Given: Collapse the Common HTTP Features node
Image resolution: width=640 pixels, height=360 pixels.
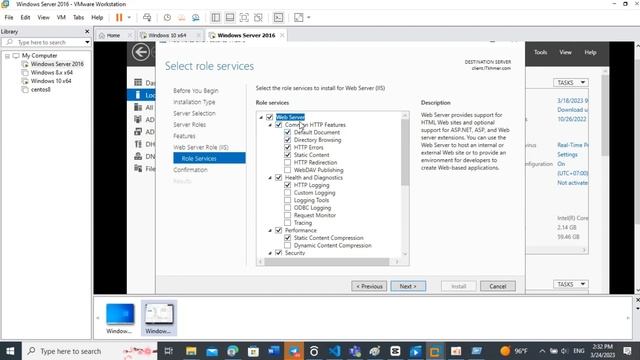Looking at the screenshot, I should (x=270, y=125).
